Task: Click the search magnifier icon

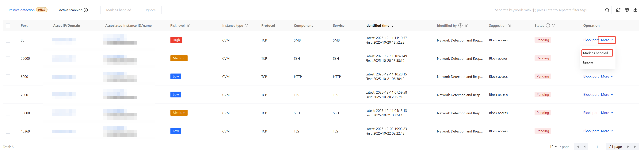Action: pos(607,10)
